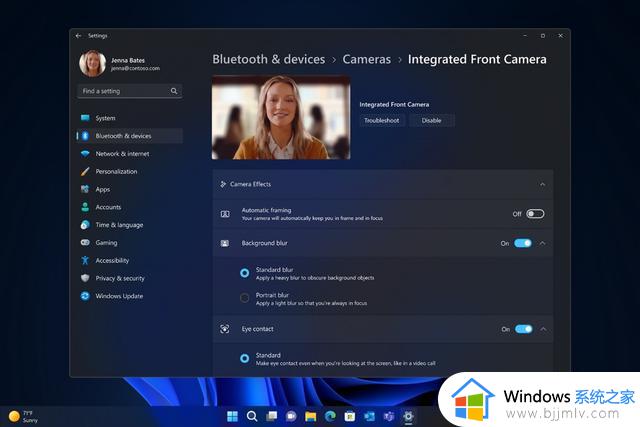Turn on Automatic framing toggle
This screenshot has width=640, height=427.
click(x=535, y=214)
